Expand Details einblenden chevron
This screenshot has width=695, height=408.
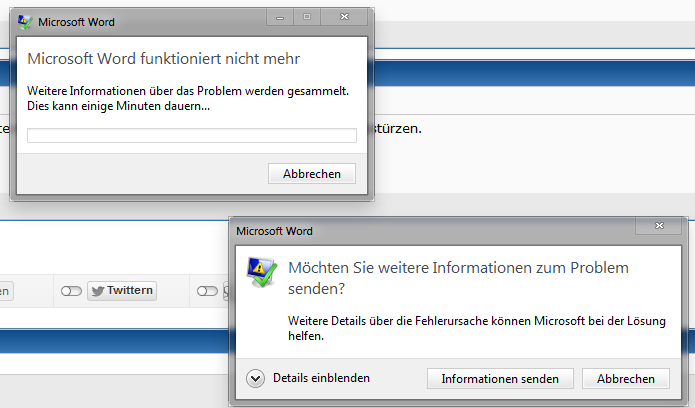255,378
